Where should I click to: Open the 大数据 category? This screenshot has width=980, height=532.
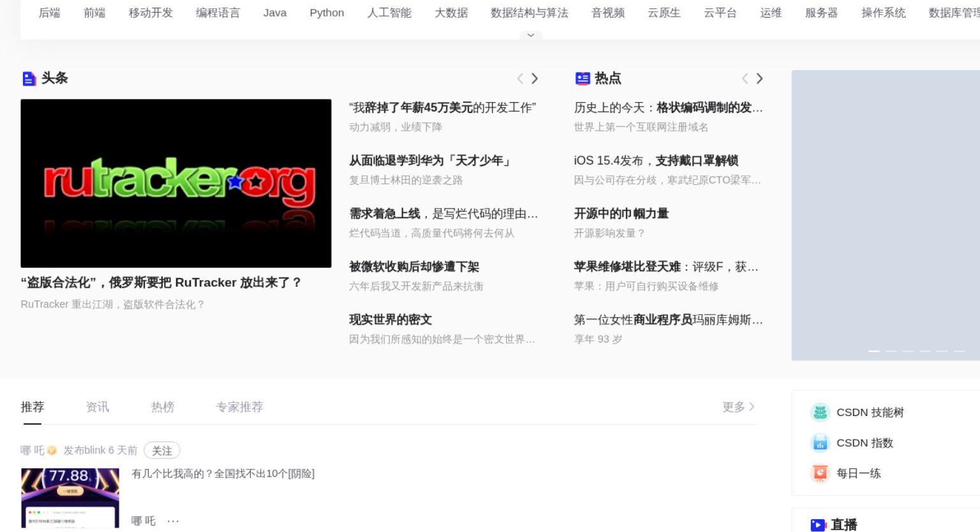(451, 13)
